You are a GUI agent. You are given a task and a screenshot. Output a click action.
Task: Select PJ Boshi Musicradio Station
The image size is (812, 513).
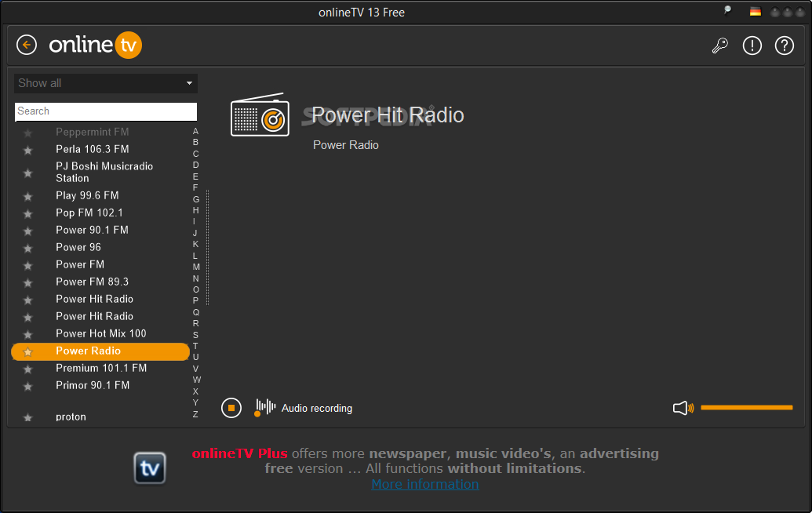pyautogui.click(x=104, y=172)
